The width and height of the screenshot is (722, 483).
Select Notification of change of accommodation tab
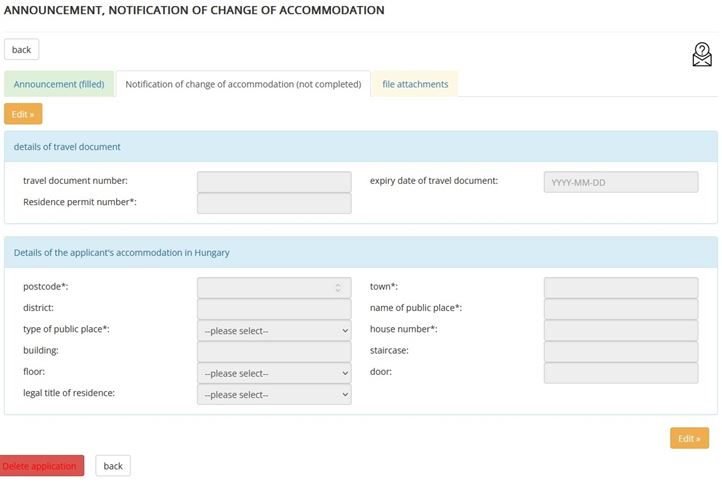click(x=243, y=84)
